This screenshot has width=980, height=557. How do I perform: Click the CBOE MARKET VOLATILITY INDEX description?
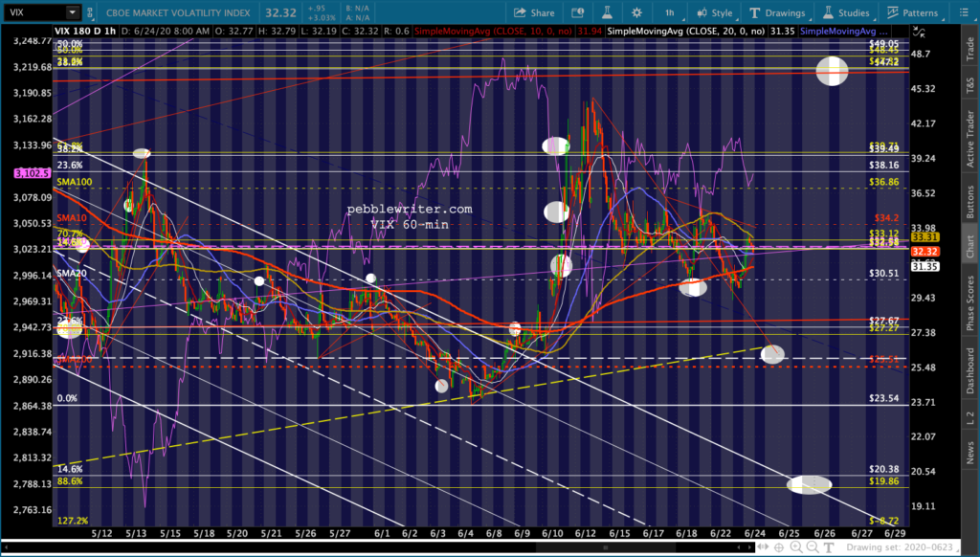178,12
